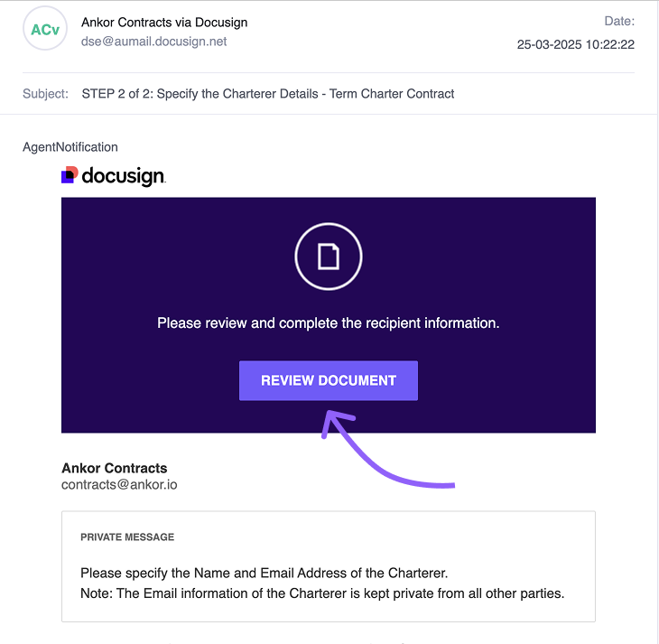Image resolution: width=659 pixels, height=644 pixels.
Task: Click the 25-03-2025 10:22:22 timestamp
Action: click(x=575, y=44)
